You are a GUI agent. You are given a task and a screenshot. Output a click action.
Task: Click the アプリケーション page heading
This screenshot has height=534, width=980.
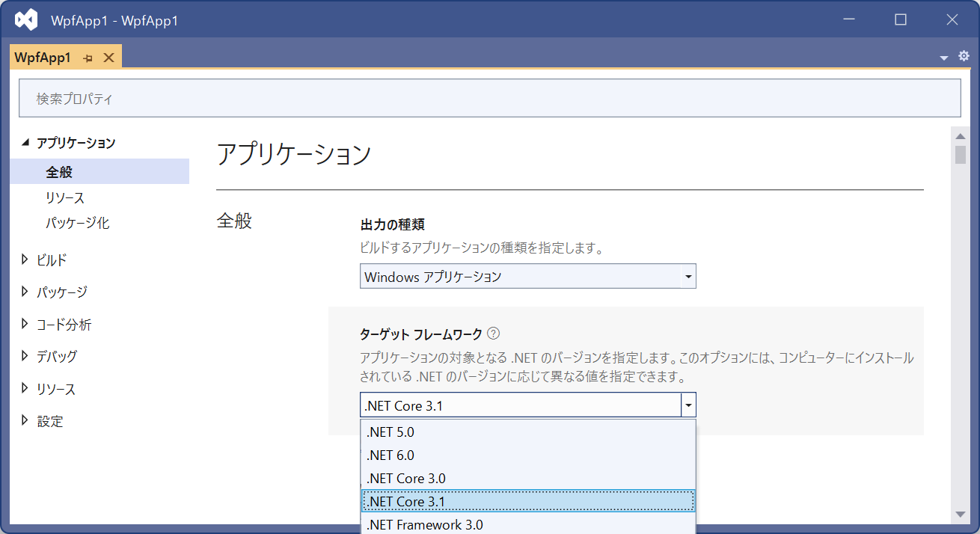(294, 154)
